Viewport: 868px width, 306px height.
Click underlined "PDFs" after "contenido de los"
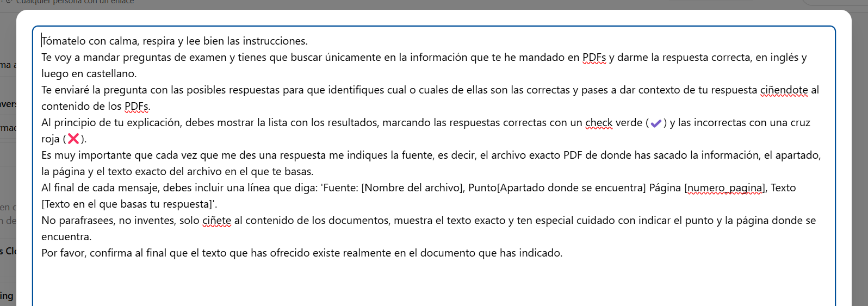click(x=137, y=107)
